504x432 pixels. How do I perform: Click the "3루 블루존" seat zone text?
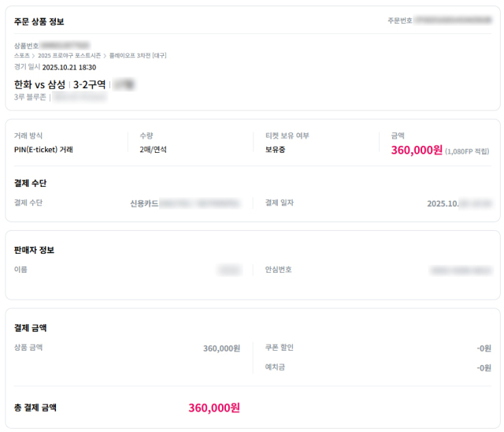(31, 97)
